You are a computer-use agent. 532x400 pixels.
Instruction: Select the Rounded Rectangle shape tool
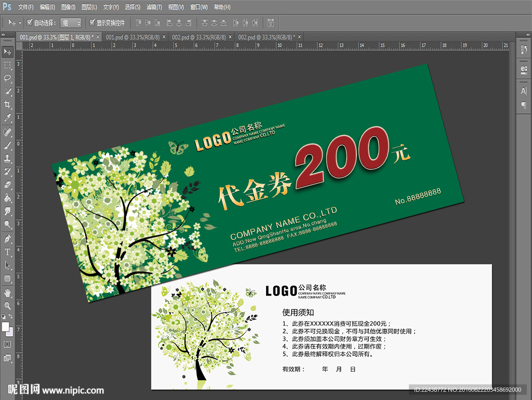(7, 279)
